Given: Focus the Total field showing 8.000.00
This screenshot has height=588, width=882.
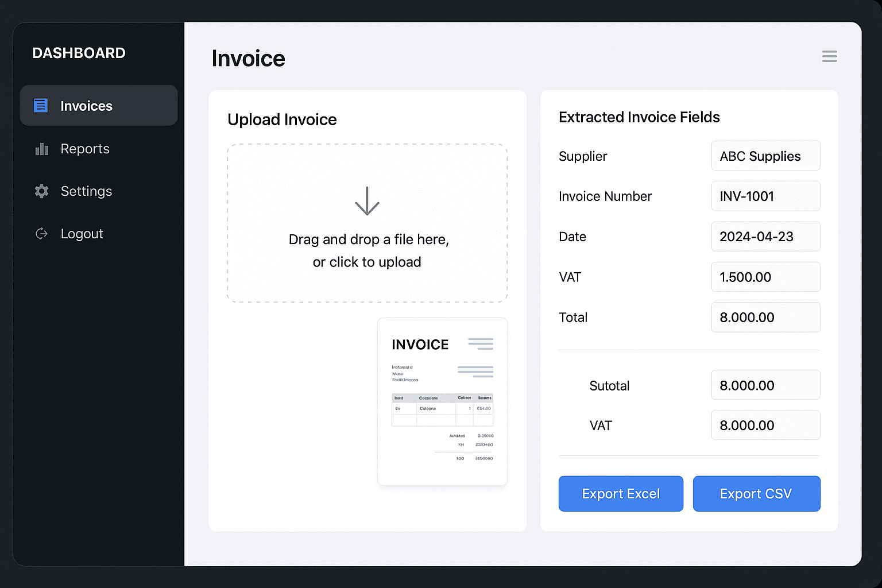Looking at the screenshot, I should pos(765,317).
